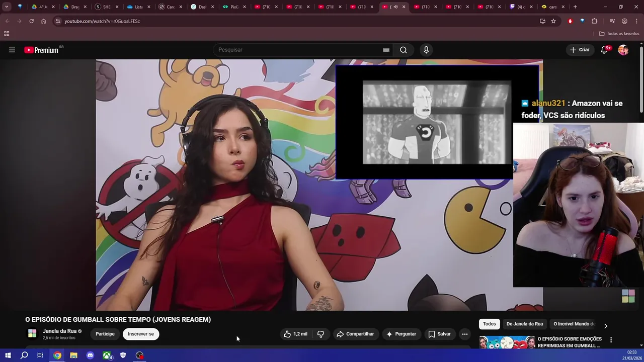Save the video with the Salvar button
Image resolution: width=644 pixels, height=362 pixels.
point(439,334)
